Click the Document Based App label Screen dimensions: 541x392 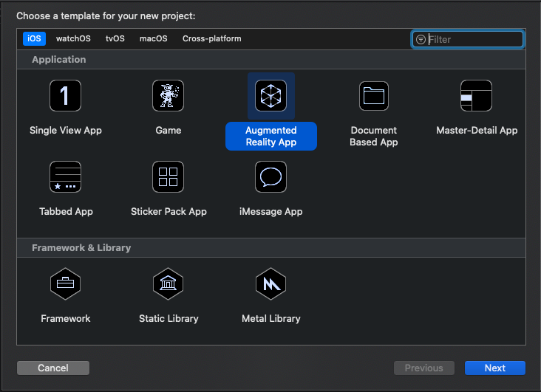374,136
